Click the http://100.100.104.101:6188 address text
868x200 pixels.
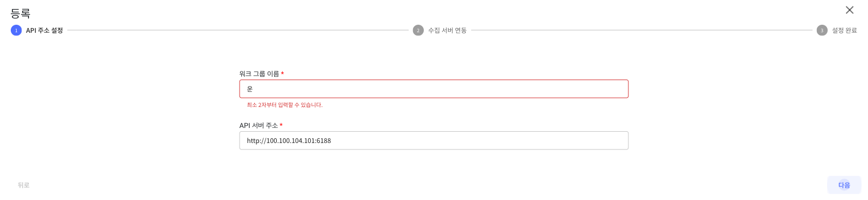pos(289,140)
